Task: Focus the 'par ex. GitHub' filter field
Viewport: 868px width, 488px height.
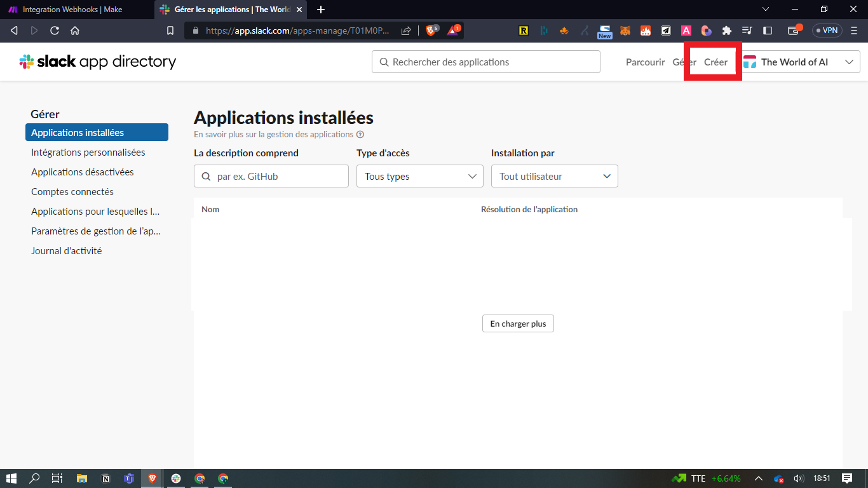Action: coord(271,176)
